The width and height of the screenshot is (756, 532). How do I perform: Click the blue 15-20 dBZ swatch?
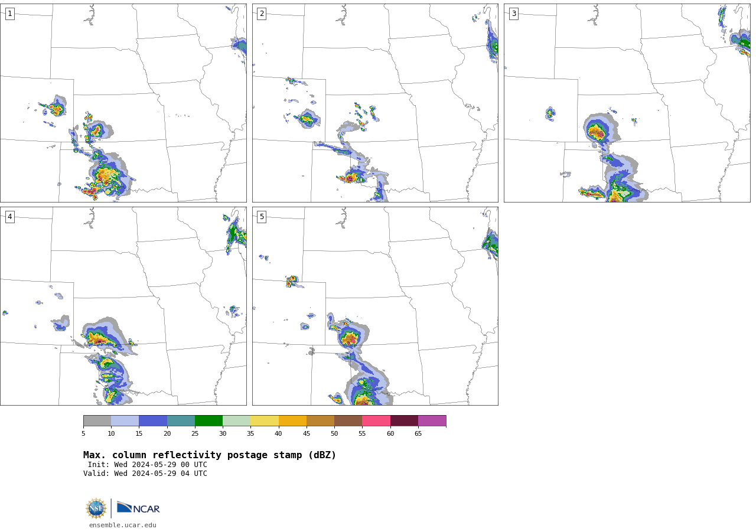click(x=153, y=421)
